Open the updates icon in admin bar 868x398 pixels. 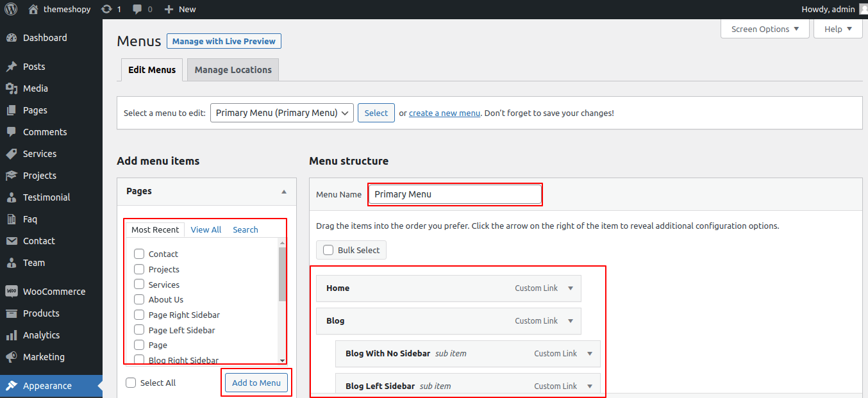coord(106,9)
